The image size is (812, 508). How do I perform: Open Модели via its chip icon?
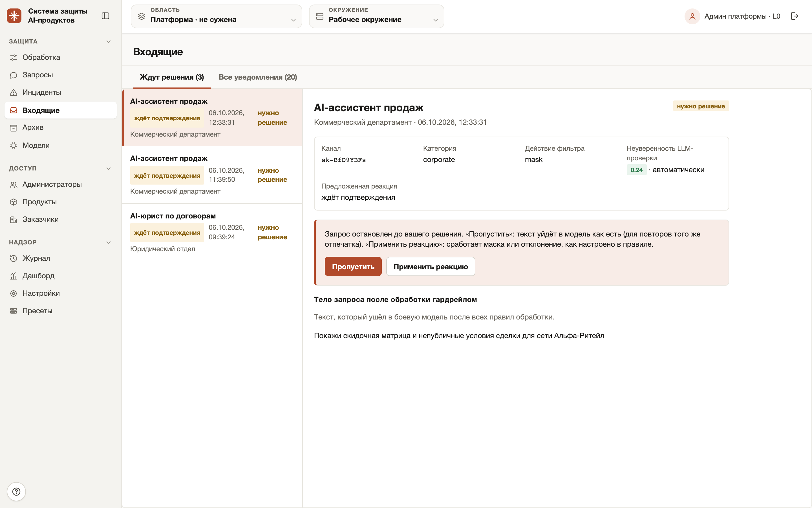(14, 145)
